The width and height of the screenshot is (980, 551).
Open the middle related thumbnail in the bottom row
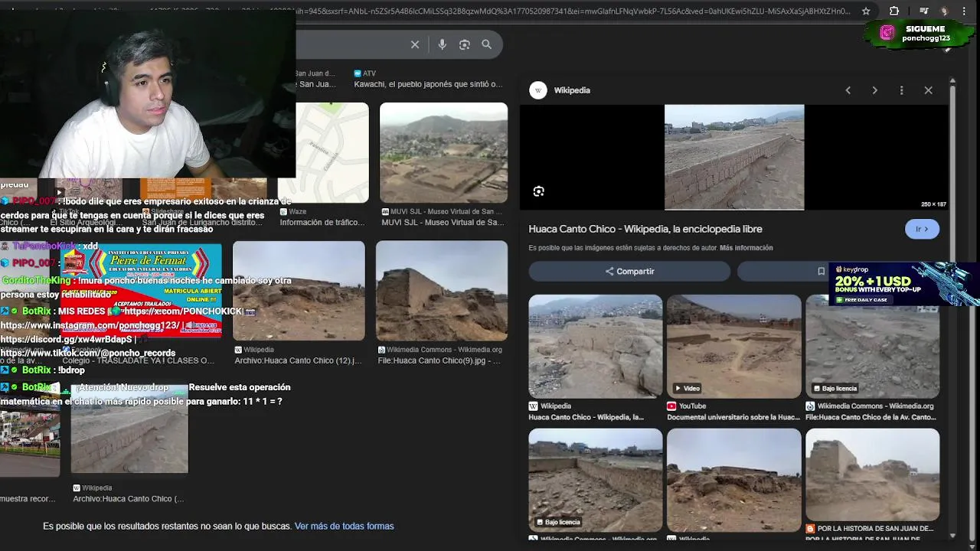[733, 480]
